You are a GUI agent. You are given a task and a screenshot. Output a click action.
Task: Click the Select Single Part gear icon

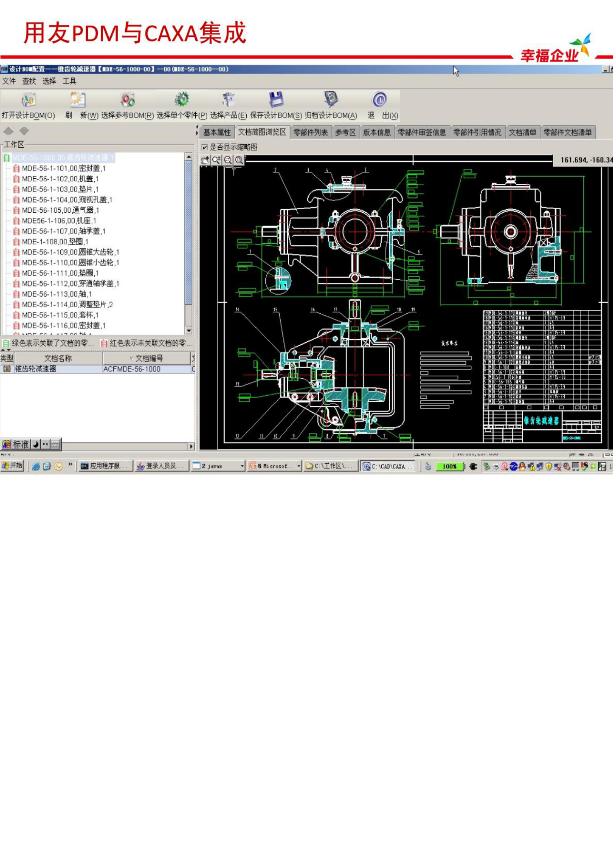tap(182, 100)
